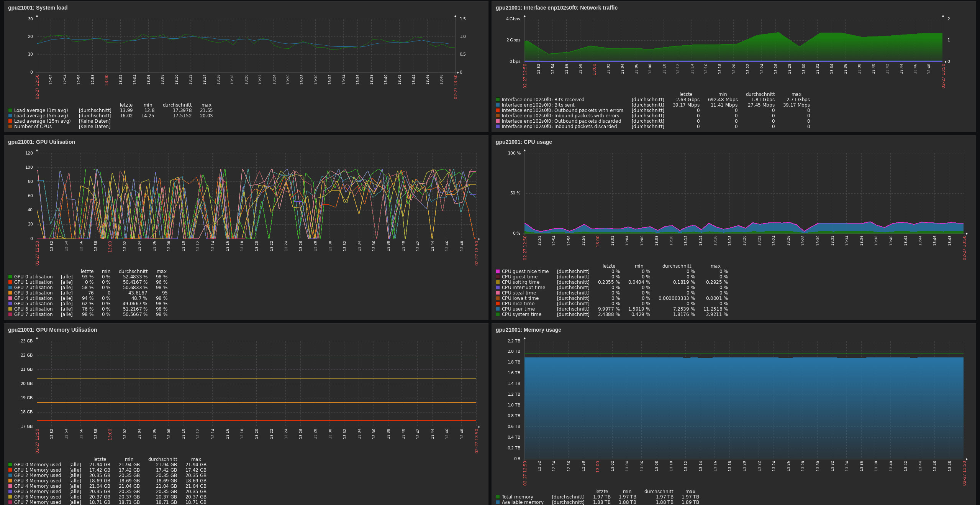Select the 'gpu21001: GPU Memory Utilisation' graph title
This screenshot has width=980, height=505.
click(52, 330)
